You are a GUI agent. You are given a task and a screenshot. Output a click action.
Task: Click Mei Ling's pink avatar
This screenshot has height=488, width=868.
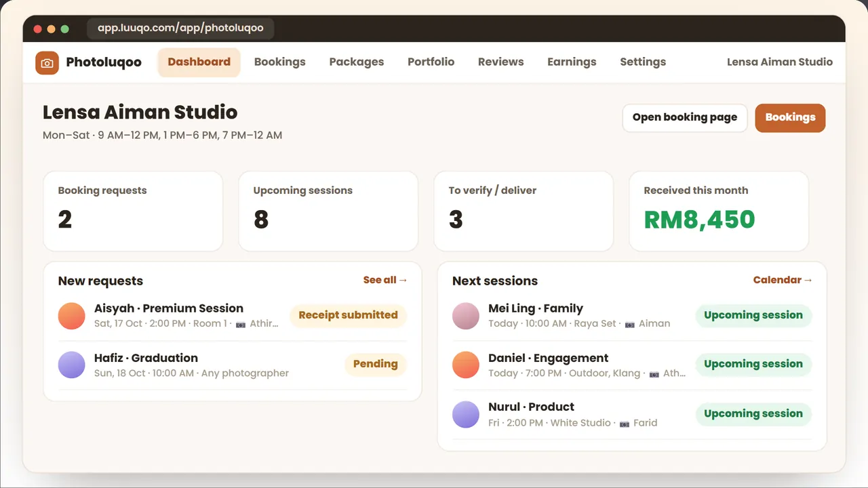tap(466, 316)
